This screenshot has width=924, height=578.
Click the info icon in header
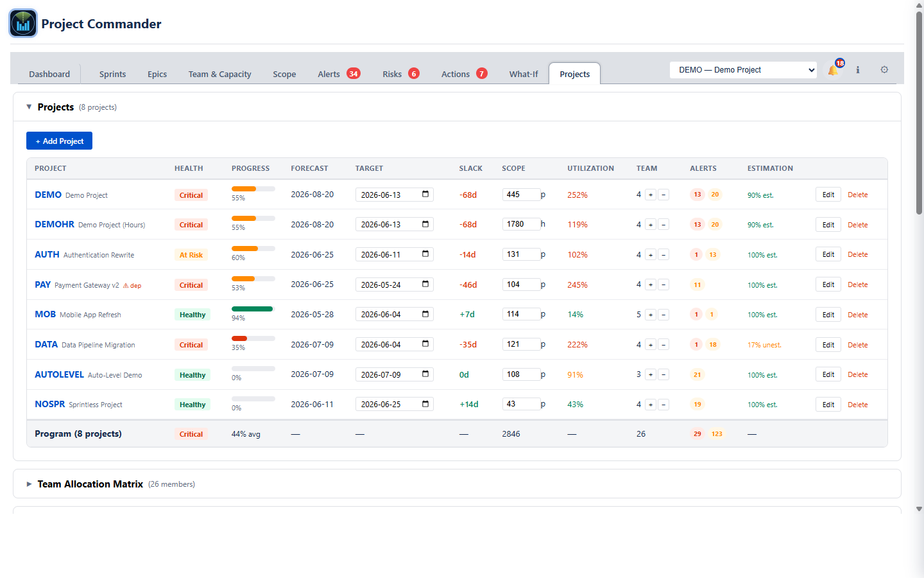(858, 70)
